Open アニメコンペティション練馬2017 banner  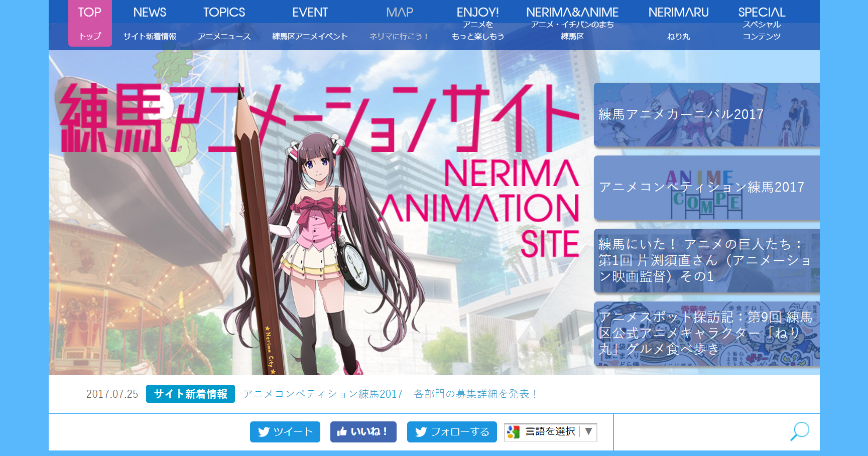coord(707,188)
